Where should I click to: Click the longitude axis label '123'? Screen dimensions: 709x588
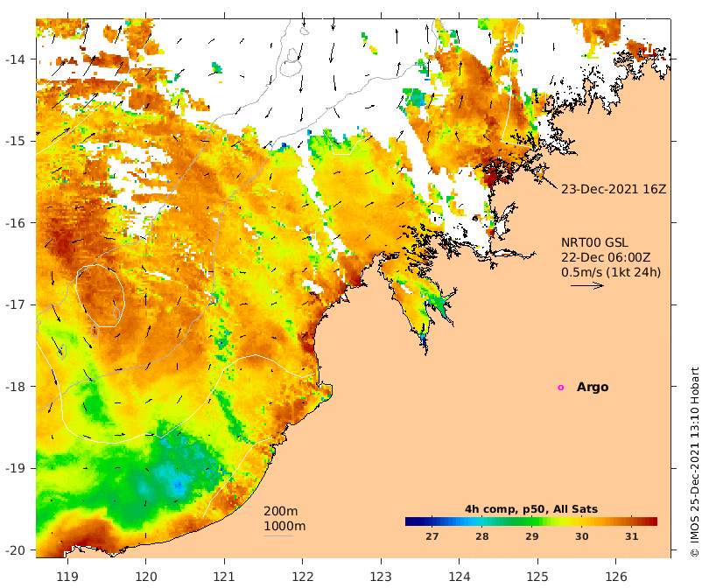pyautogui.click(x=381, y=577)
